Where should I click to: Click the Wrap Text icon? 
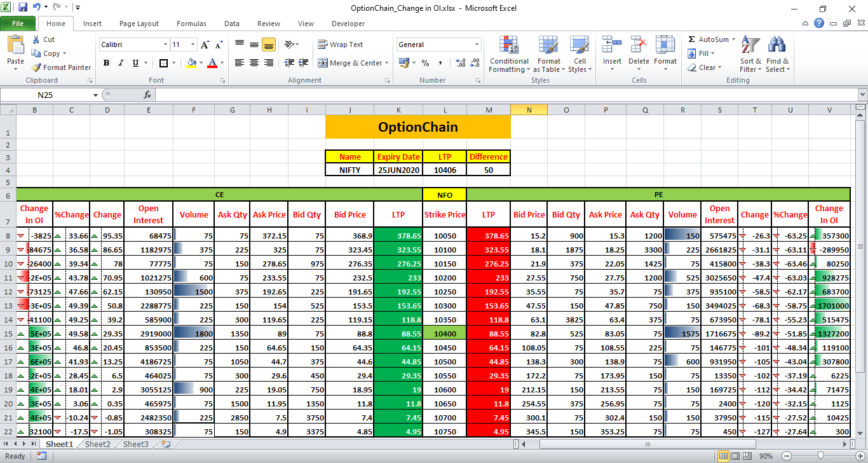click(x=346, y=44)
